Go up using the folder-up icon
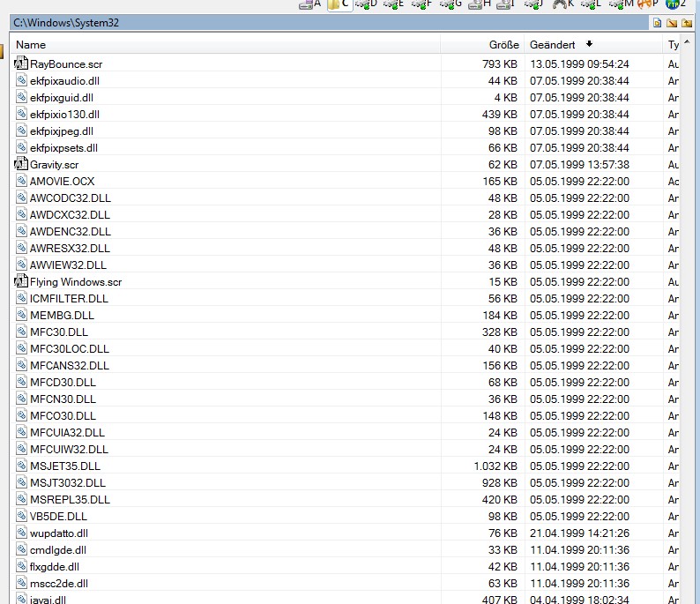The image size is (700, 604). pos(687,23)
